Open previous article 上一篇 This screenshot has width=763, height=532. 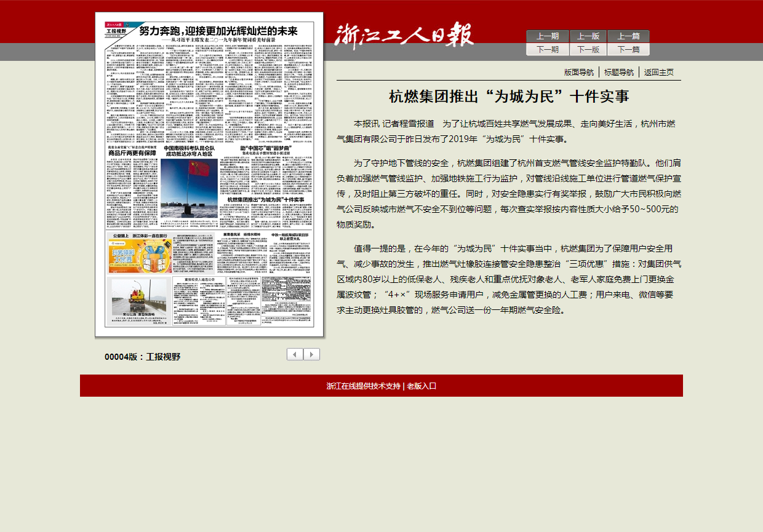pos(628,36)
